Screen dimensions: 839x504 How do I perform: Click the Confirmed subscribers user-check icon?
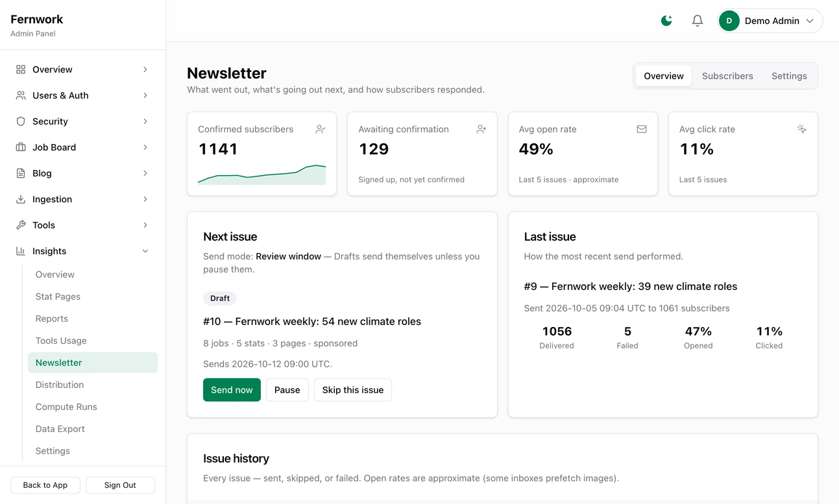(x=321, y=129)
